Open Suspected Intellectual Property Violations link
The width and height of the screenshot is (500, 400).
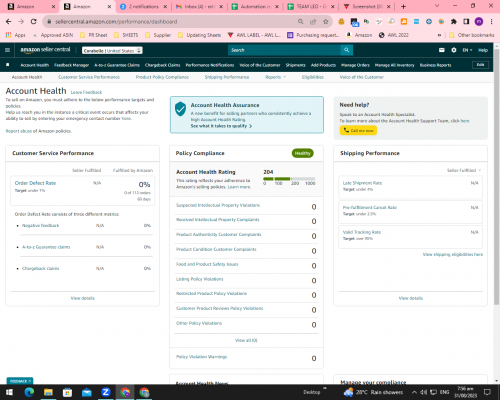[218, 205]
